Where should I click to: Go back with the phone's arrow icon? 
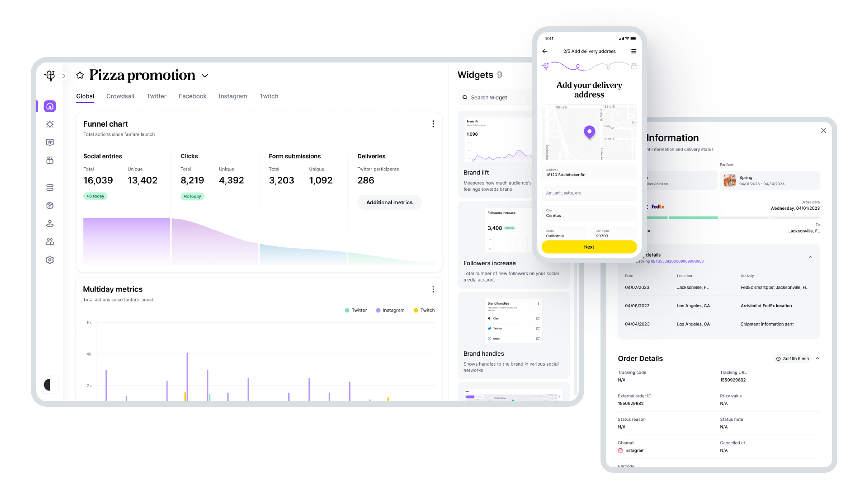[x=545, y=51]
